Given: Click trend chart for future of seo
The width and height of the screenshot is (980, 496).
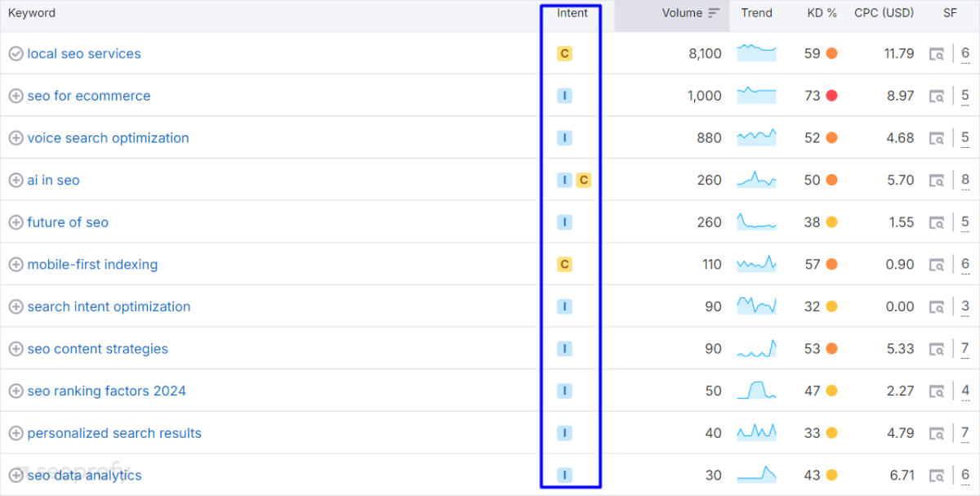Looking at the screenshot, I should click(756, 221).
